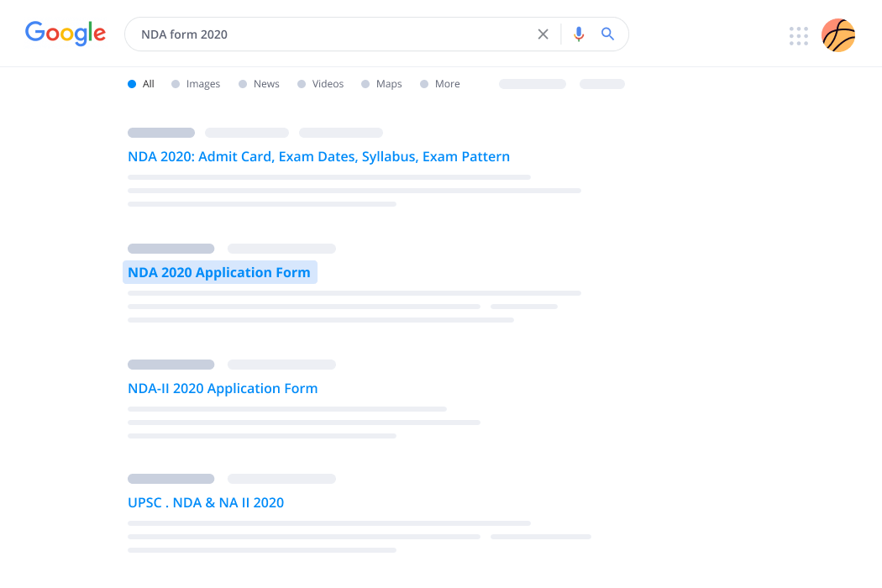Open the profile avatar in the top right

837,35
